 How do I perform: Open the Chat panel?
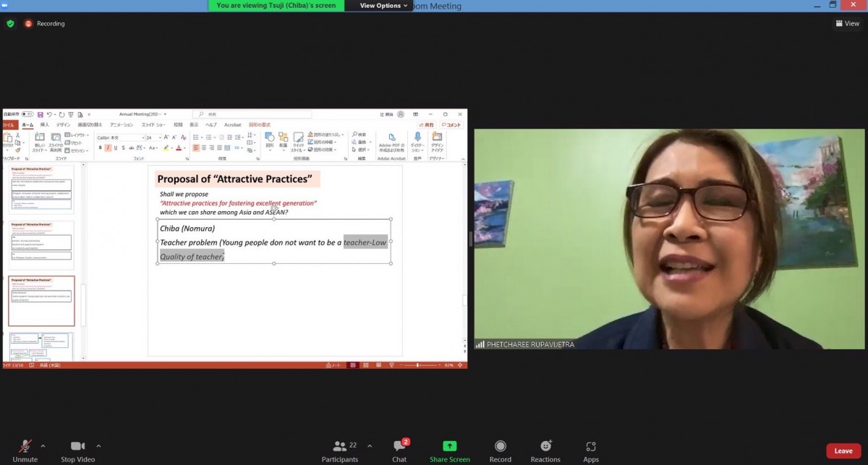tap(399, 446)
